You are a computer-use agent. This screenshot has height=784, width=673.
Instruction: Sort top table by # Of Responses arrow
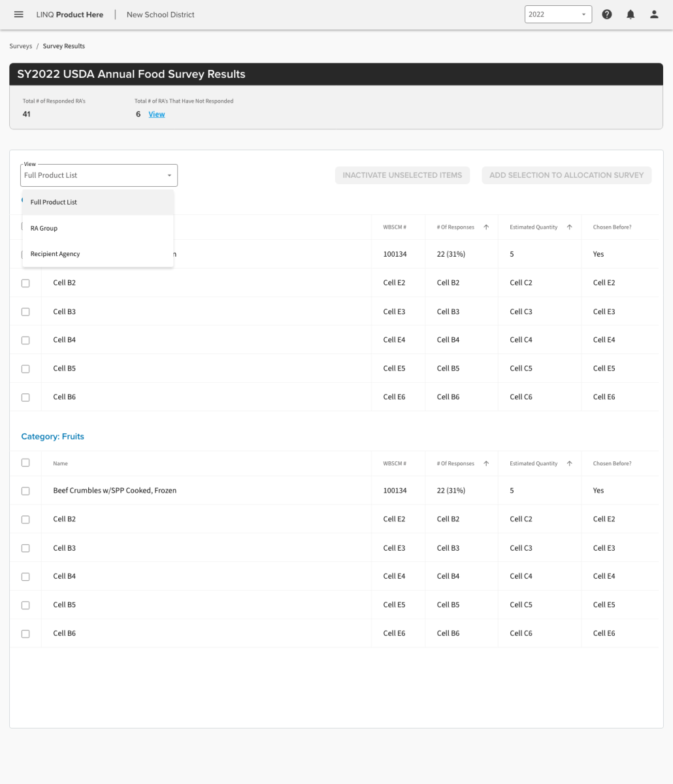tap(486, 227)
